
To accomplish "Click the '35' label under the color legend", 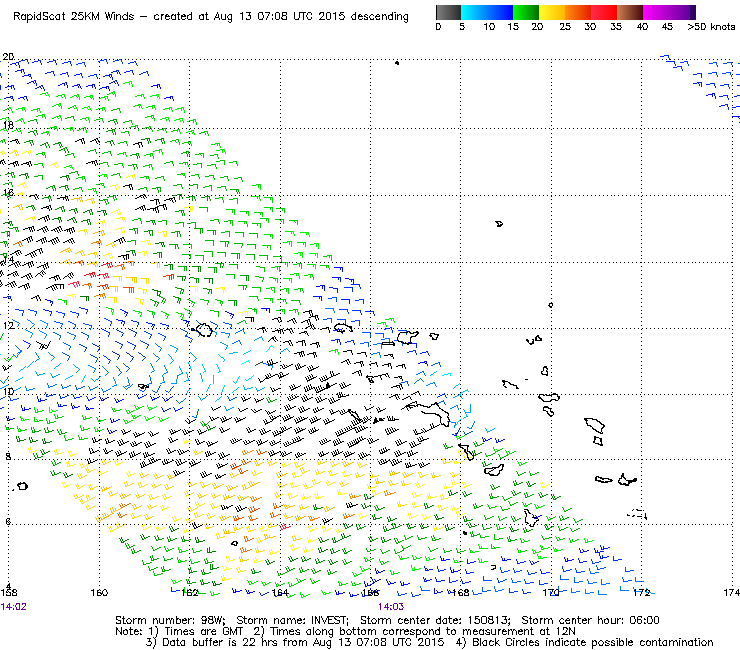I will coord(616,27).
